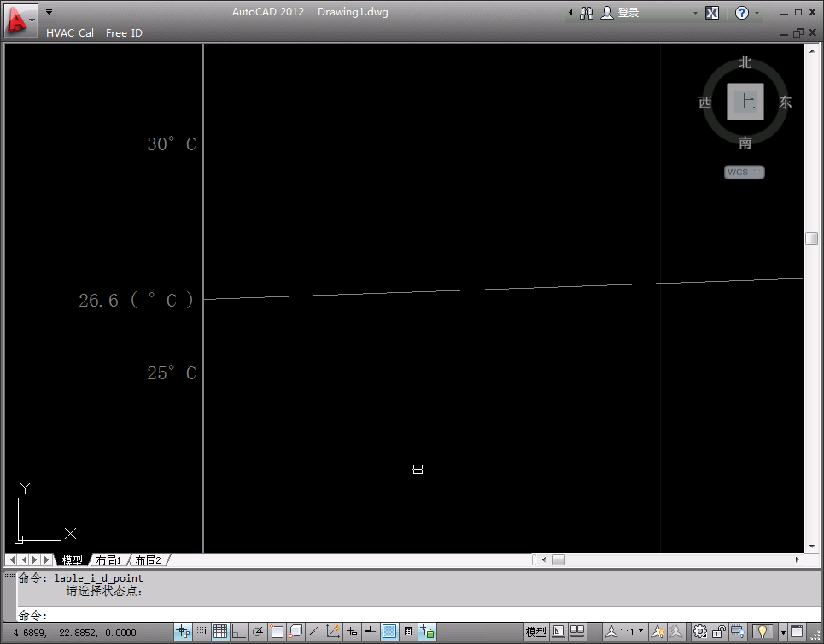Click the horizontal scrollbar thumb
The image size is (824, 644).
coord(558,560)
